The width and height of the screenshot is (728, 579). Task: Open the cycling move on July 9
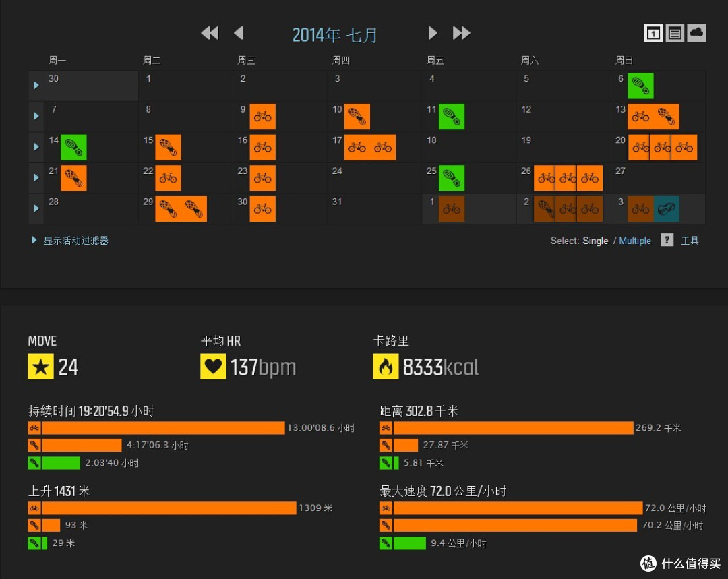262,117
